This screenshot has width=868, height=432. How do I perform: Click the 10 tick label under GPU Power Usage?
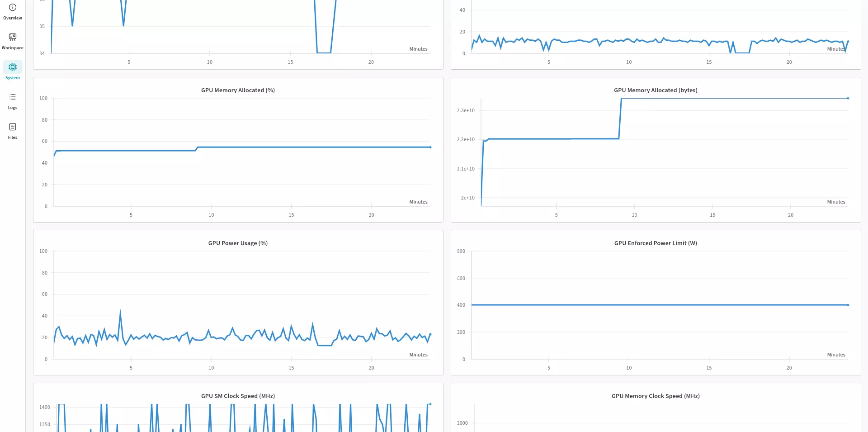click(211, 368)
